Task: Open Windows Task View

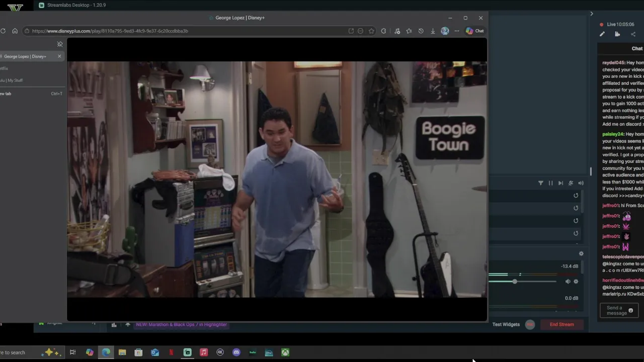Action: tap(72, 352)
